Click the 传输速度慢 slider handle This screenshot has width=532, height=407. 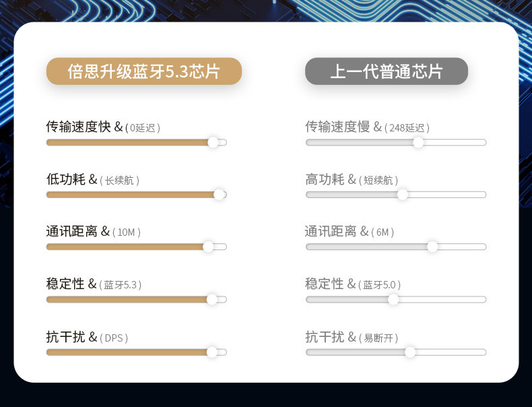418,142
